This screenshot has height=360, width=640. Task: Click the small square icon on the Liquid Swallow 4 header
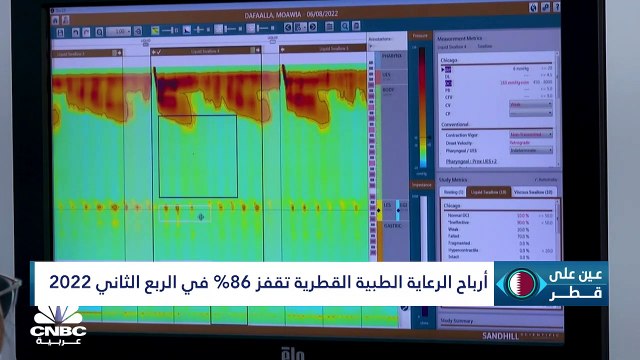253,50
